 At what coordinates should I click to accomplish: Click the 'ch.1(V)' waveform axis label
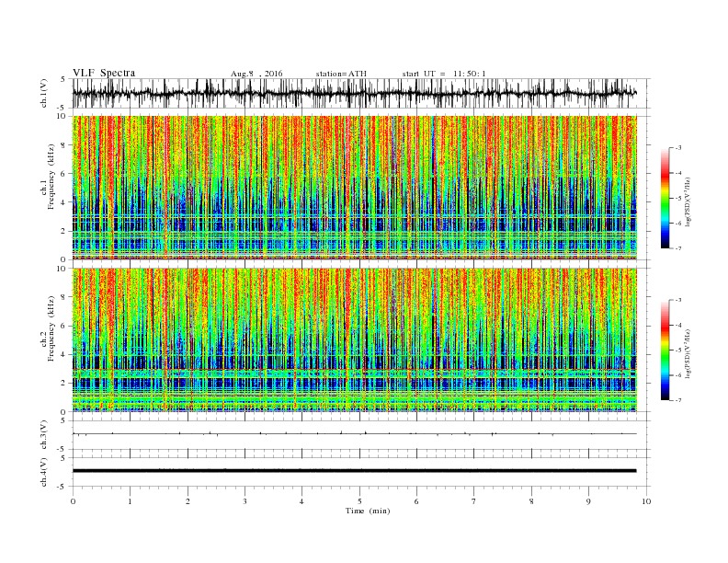pos(44,93)
